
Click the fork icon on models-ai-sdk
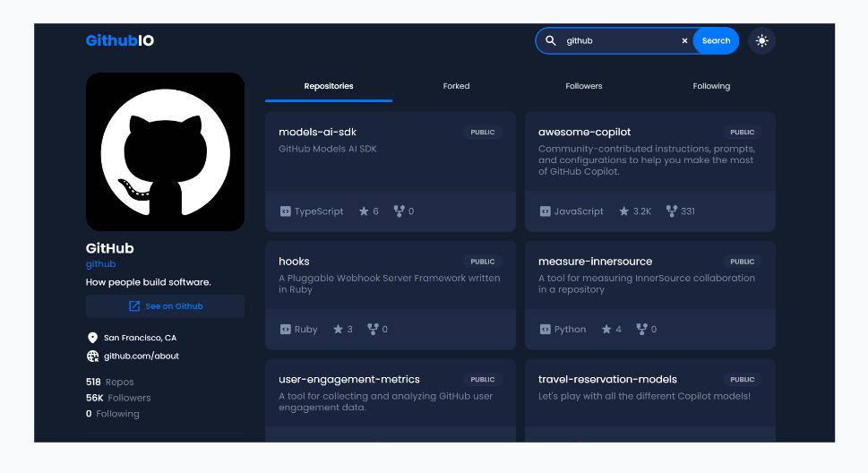pyautogui.click(x=399, y=211)
